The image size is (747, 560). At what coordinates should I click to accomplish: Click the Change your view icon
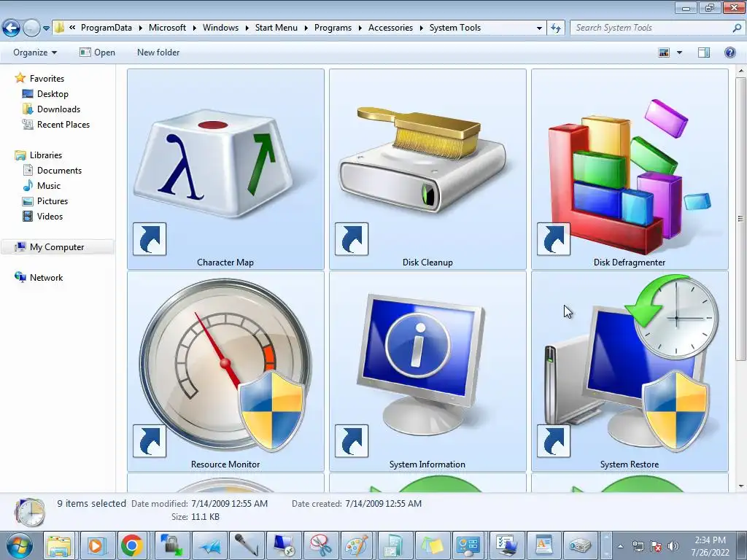click(664, 52)
